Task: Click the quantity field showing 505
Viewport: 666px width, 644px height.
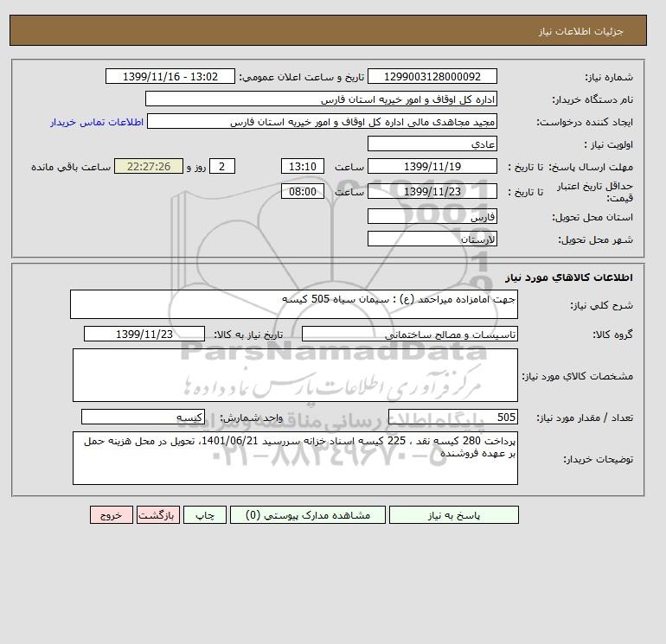Action: click(452, 417)
